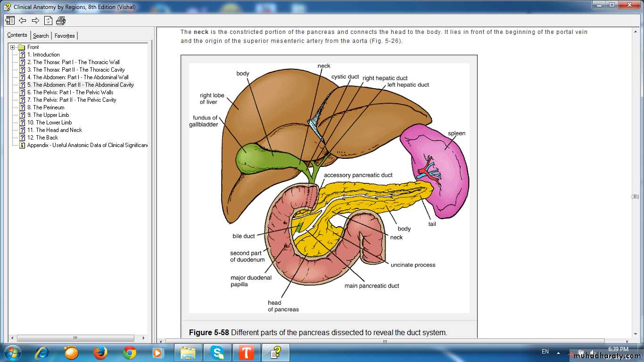
Task: Go back using the left arrow icon
Action: pos(23,20)
